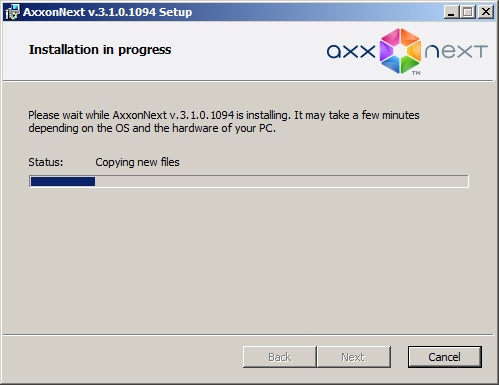
Task: Click the setup installer icon in title bar
Action: [x=12, y=12]
